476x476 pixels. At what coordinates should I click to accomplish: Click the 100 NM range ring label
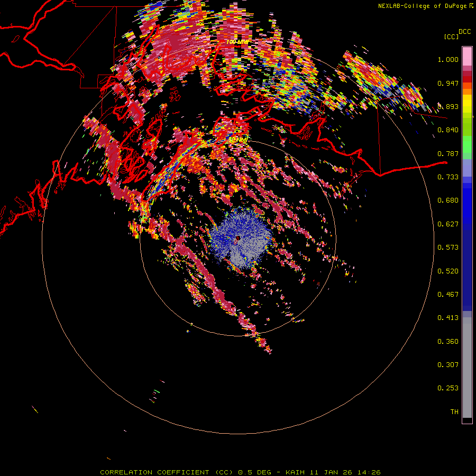237,42
